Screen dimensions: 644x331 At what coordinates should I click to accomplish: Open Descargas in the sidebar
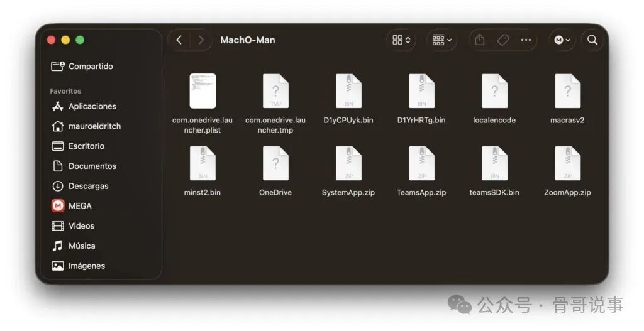click(x=80, y=186)
